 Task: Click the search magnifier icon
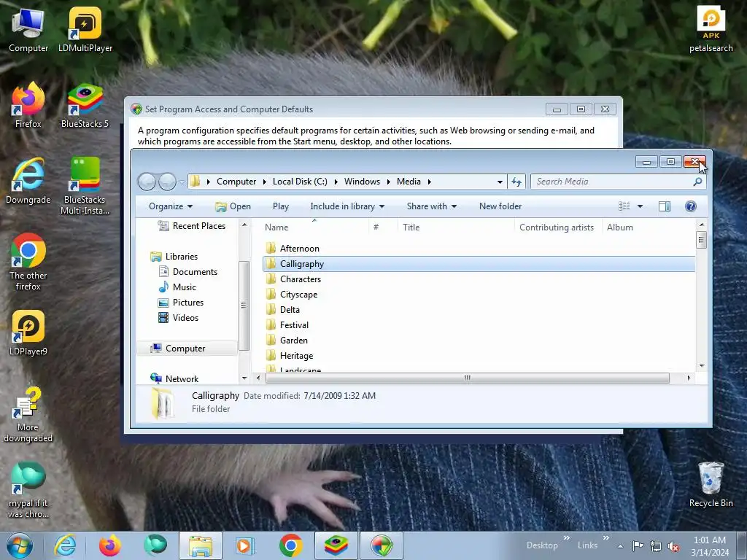(x=697, y=182)
